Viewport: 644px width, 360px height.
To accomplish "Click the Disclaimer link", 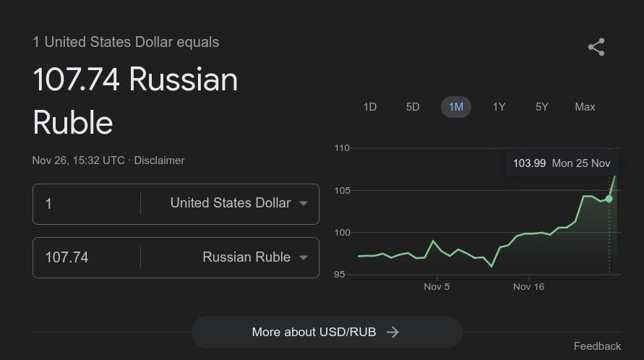I will click(x=159, y=160).
